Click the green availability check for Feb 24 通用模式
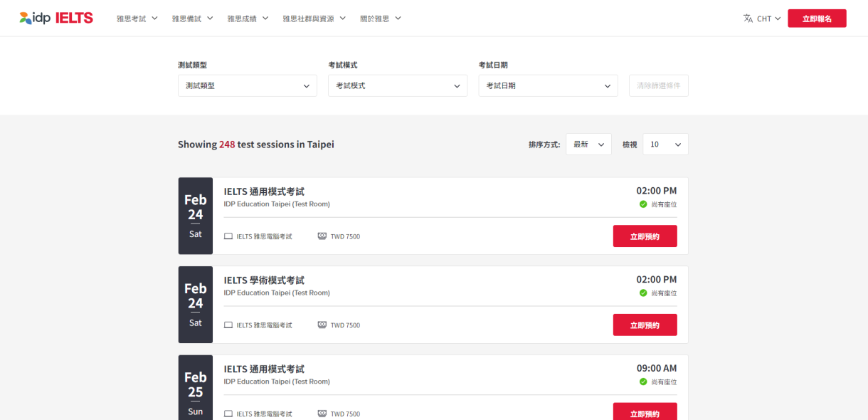This screenshot has width=868, height=420. 643,204
